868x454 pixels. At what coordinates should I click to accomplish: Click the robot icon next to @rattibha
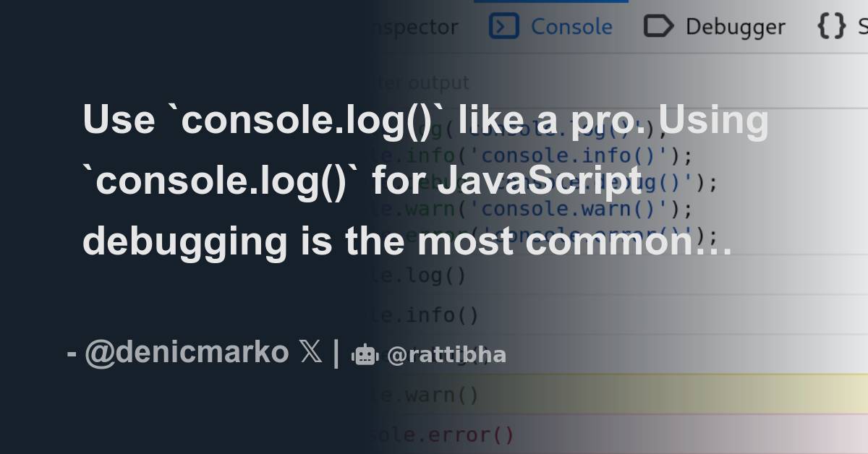pyautogui.click(x=365, y=354)
